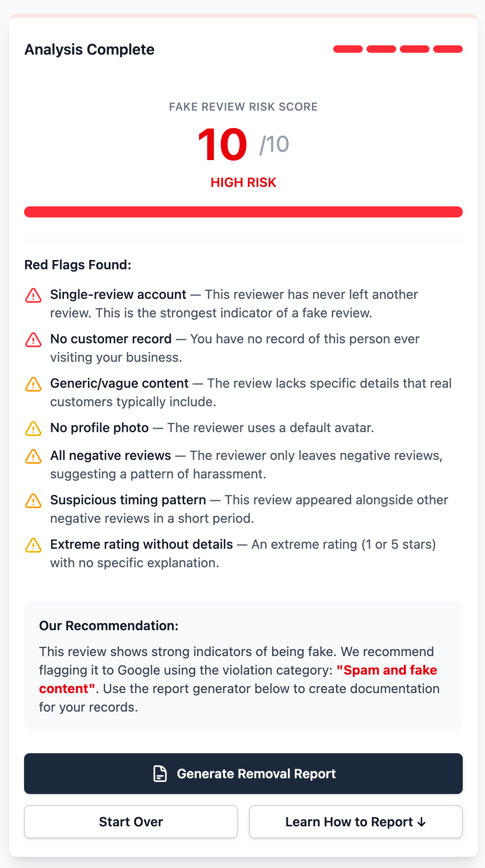Click the alert icon beside Extreme rating without details
485x868 pixels.
click(33, 545)
